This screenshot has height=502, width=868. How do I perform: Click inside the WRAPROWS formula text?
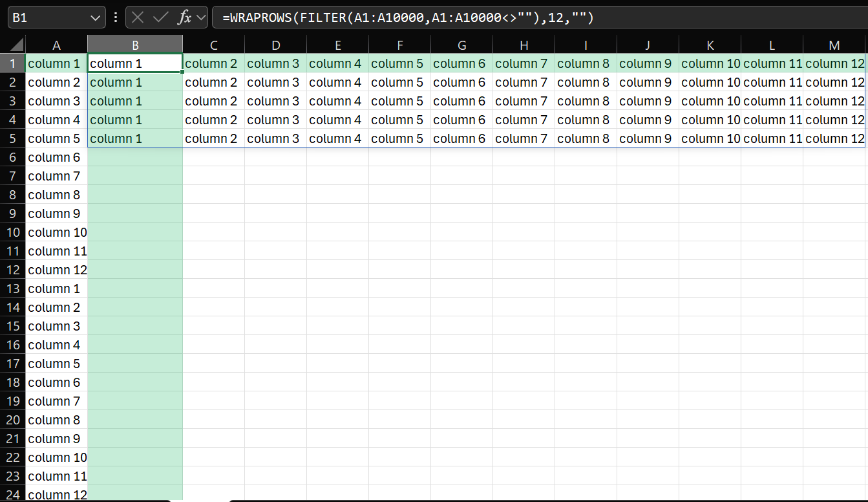click(x=408, y=17)
